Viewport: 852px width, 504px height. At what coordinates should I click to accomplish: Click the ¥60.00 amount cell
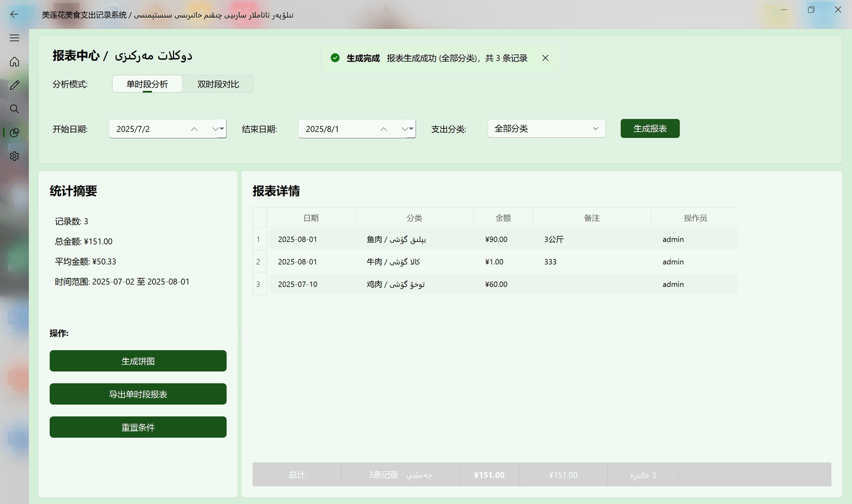[503, 284]
